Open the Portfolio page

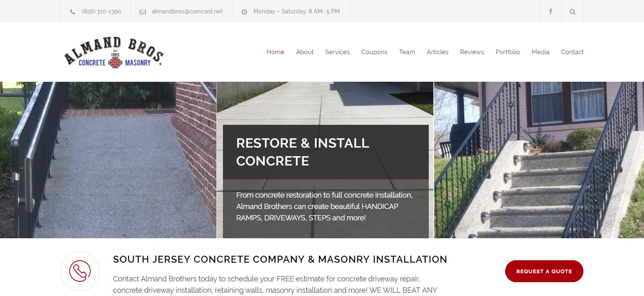pos(508,52)
